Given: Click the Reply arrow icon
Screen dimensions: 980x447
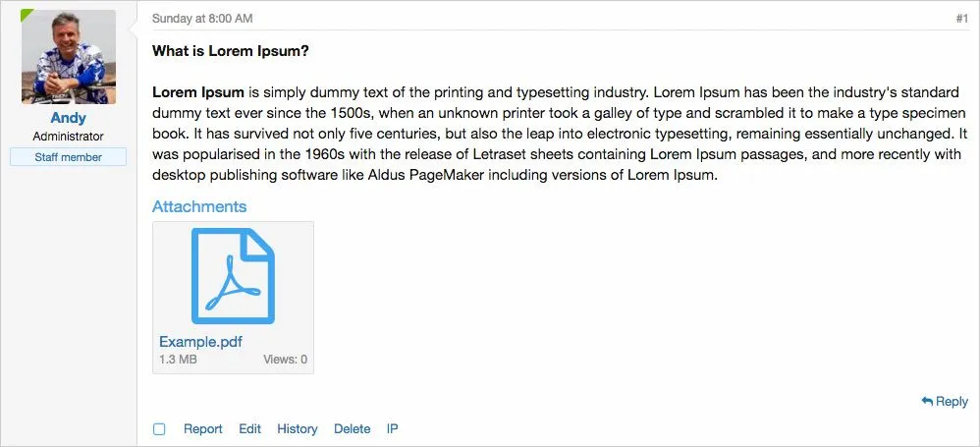Looking at the screenshot, I should 927,401.
